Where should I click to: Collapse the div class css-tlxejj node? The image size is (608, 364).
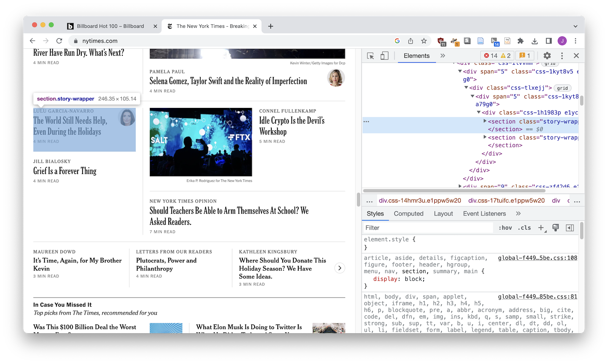click(x=466, y=88)
